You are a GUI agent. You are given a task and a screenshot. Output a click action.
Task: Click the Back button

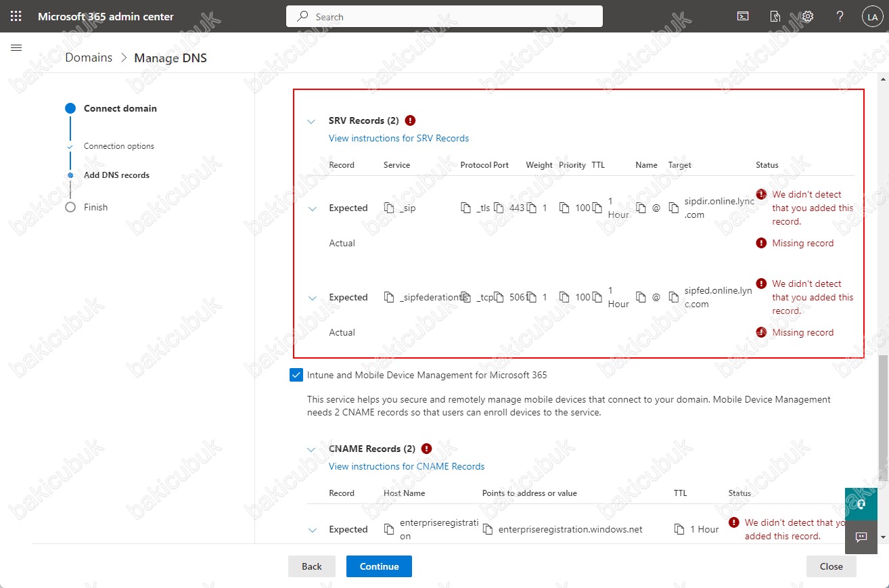(x=312, y=566)
